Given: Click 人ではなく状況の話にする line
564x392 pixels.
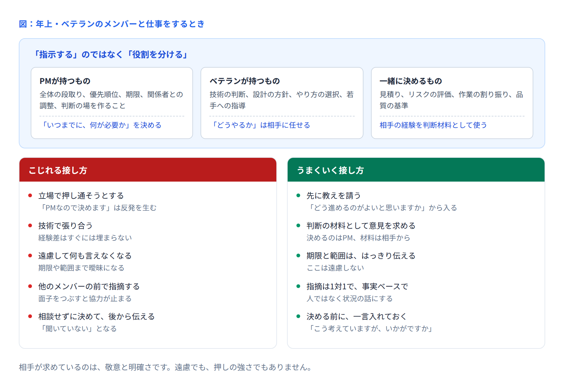Looking at the screenshot, I should pos(350,299).
